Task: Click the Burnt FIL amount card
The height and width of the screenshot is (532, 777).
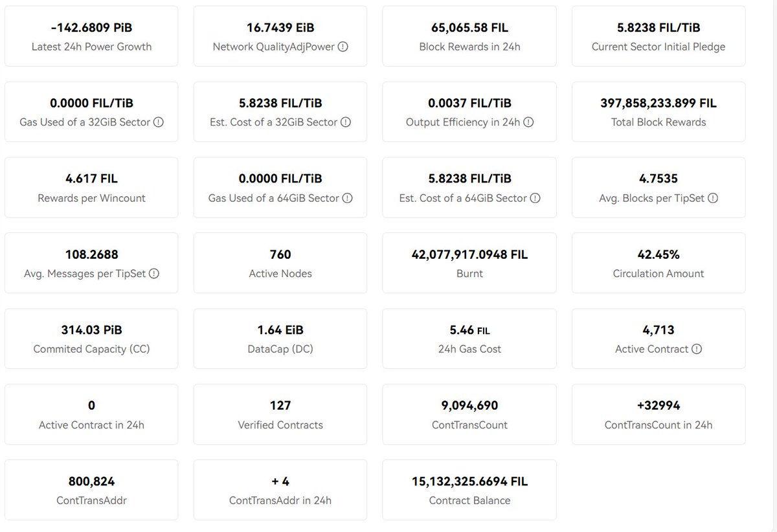Action: click(469, 263)
